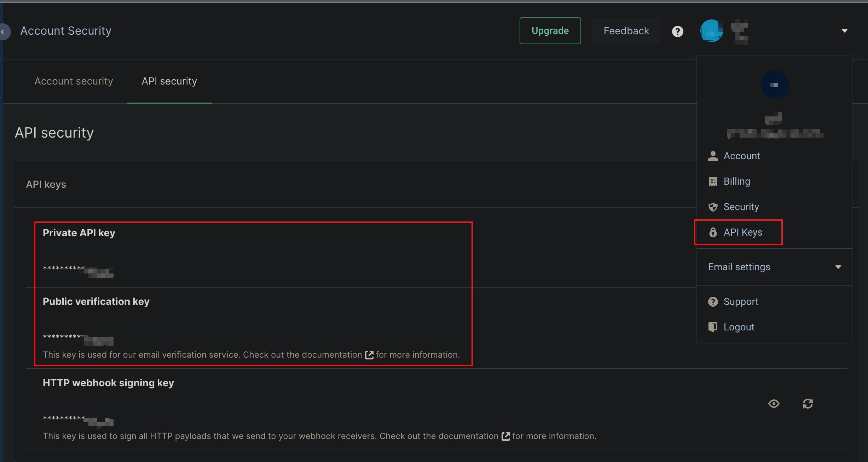The width and height of the screenshot is (868, 462).
Task: Click the Upgrade button
Action: (x=550, y=31)
